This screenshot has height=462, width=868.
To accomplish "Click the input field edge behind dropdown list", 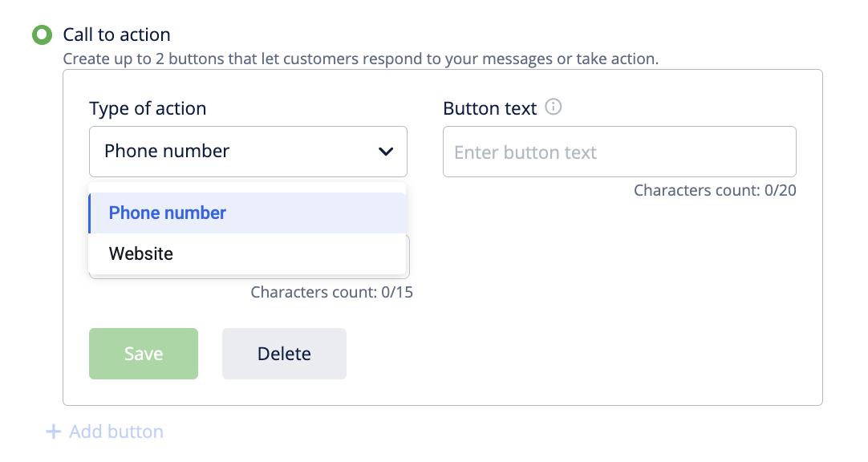I will (408, 256).
